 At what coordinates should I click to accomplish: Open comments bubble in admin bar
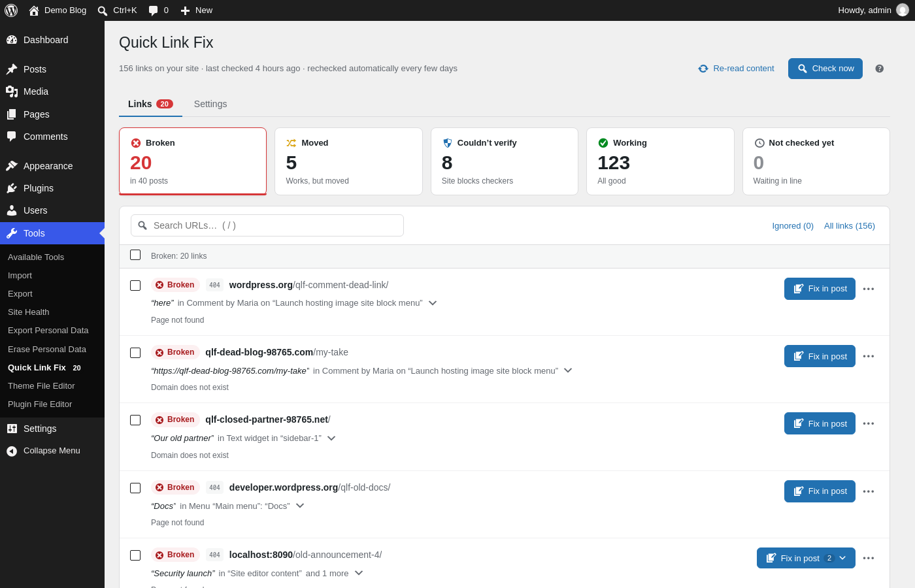[x=158, y=10]
